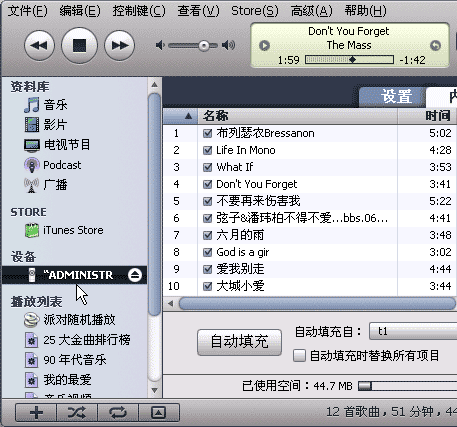The image size is (457, 427).
Task: Click the 自动填充 button
Action: (x=239, y=342)
